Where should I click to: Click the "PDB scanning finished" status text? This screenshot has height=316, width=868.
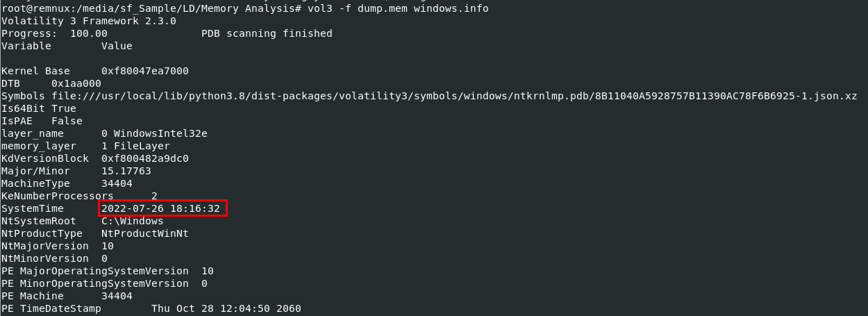pos(267,33)
